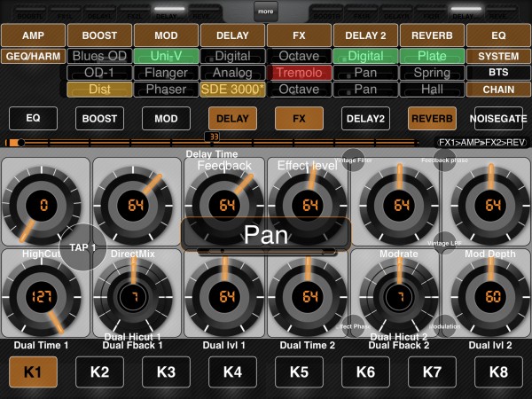The image size is (532, 399).
Task: Tap the 'more' button at top
Action: [x=266, y=12]
